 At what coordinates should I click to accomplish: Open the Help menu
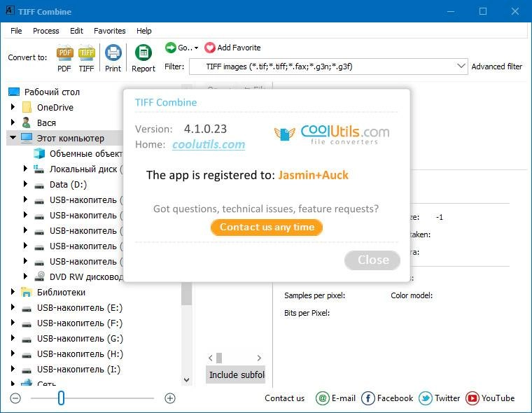(x=144, y=31)
